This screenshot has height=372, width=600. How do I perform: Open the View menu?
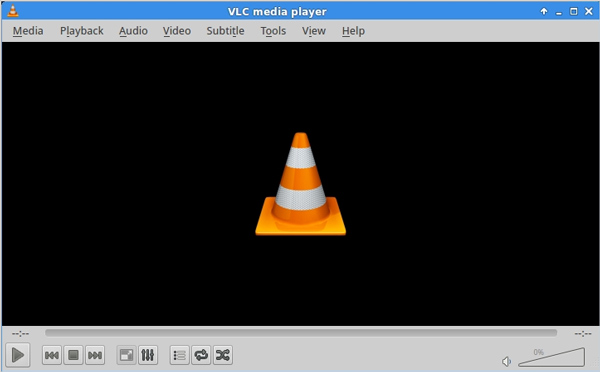[314, 31]
